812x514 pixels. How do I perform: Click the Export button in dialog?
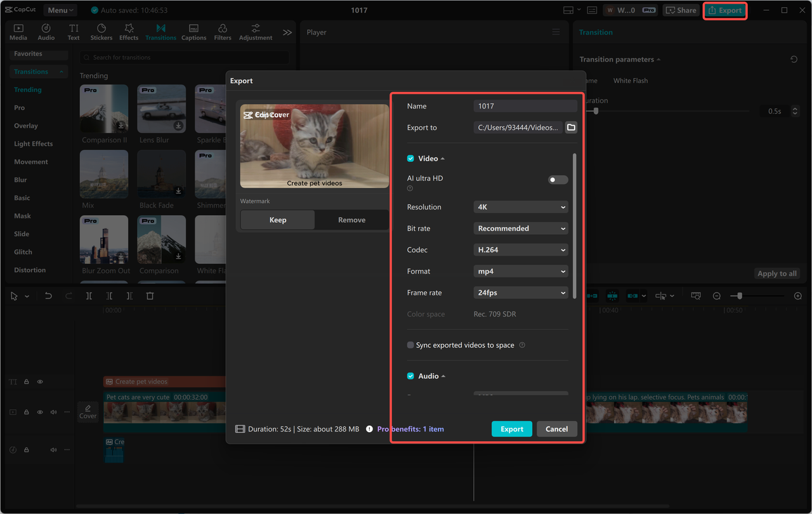[512, 429]
